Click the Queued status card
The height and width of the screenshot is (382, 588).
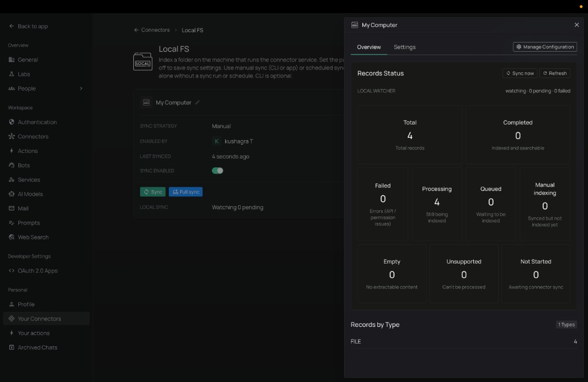click(491, 204)
